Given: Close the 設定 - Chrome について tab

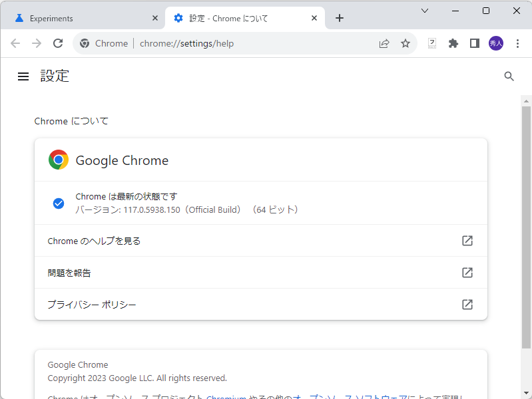Looking at the screenshot, I should coord(314,19).
